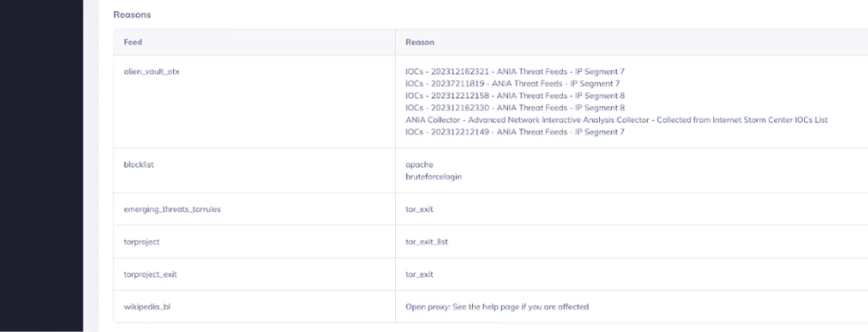
Task: Click the ANIA Collector reason line
Action: (x=615, y=120)
